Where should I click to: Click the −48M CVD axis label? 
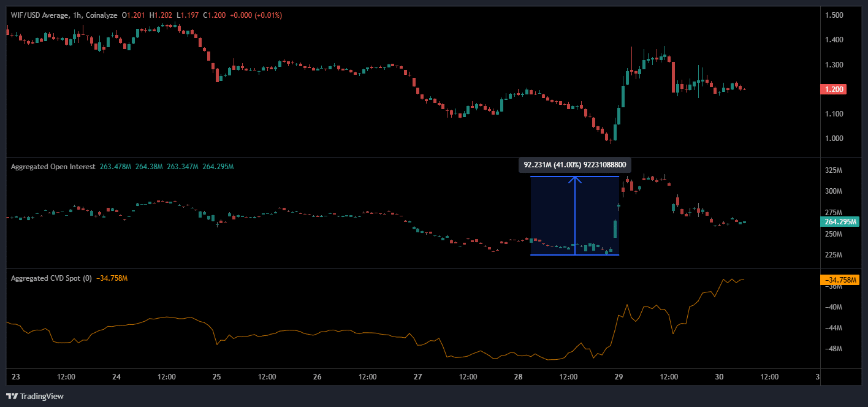pyautogui.click(x=833, y=349)
